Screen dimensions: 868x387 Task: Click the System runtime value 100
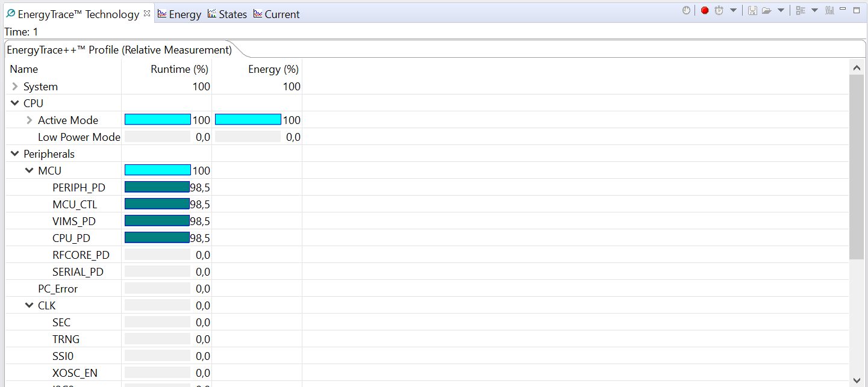pyautogui.click(x=201, y=87)
